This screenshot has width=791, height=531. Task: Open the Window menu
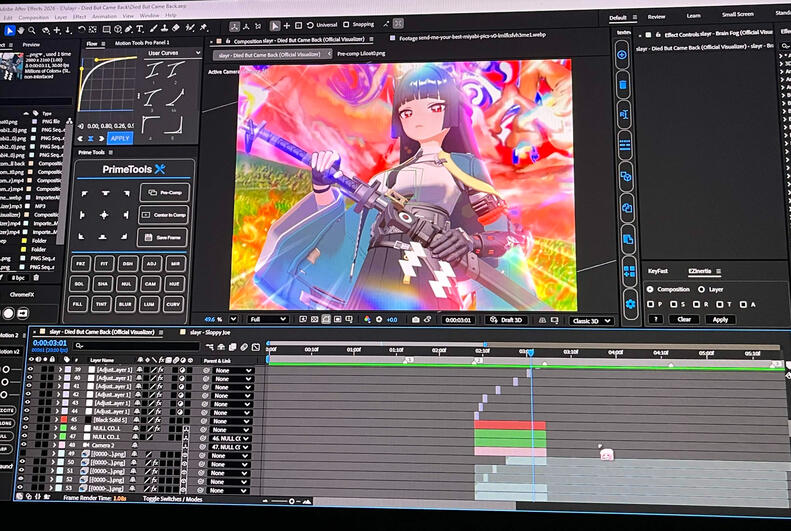(x=149, y=16)
